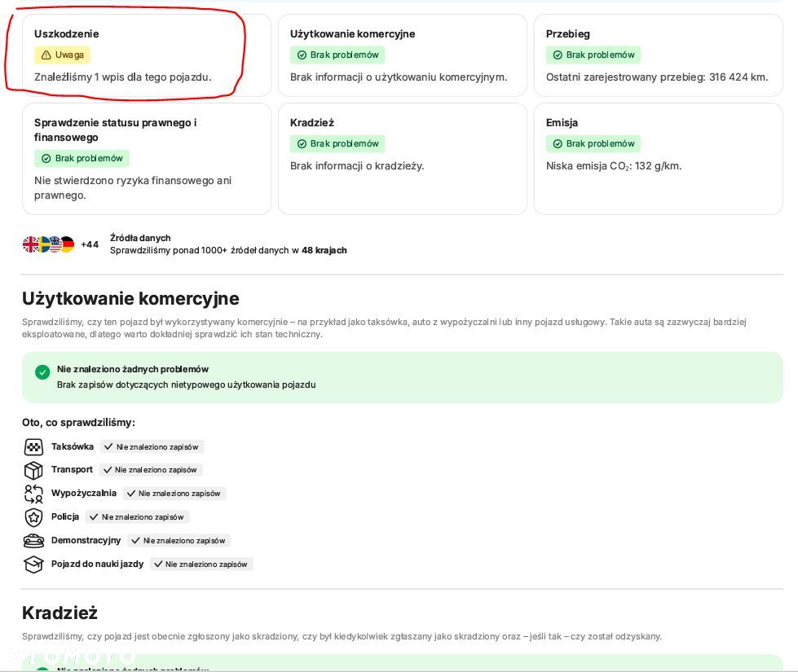798x672 pixels.
Task: Click the rental swap icon beside Wypożyczalnia
Action: click(x=33, y=494)
